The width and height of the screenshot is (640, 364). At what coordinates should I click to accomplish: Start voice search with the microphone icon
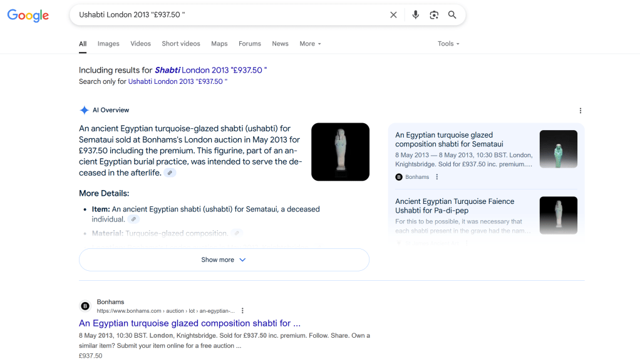point(415,15)
